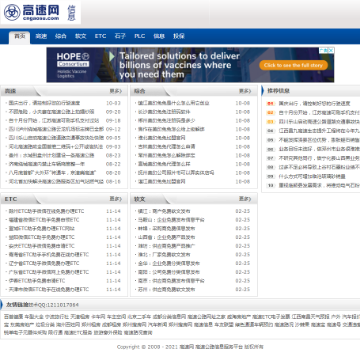
Task: Click the ad info icon beside the ad close X
Action: click(324, 50)
